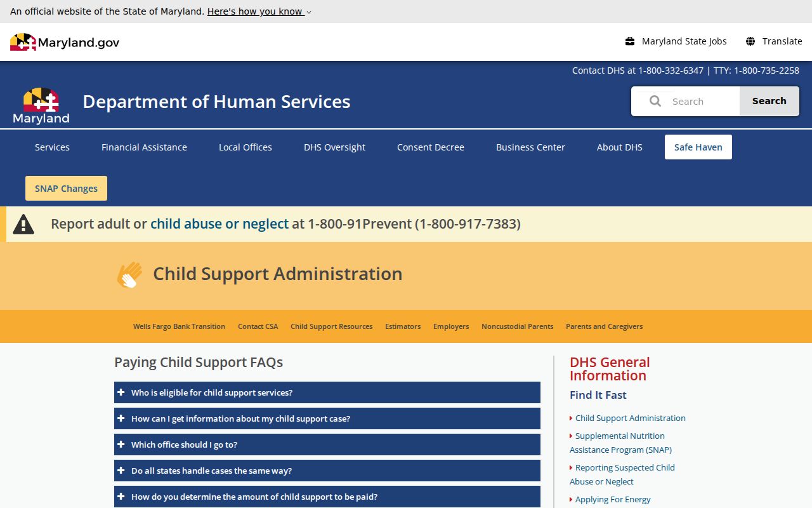Click the 'Paying Child Support FAQs' heading

click(199, 362)
